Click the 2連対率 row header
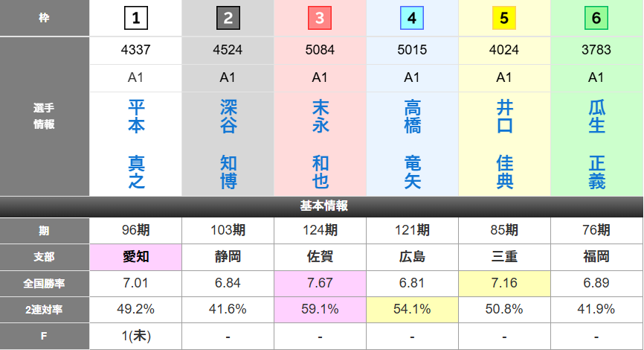The image size is (644, 350). click(45, 309)
